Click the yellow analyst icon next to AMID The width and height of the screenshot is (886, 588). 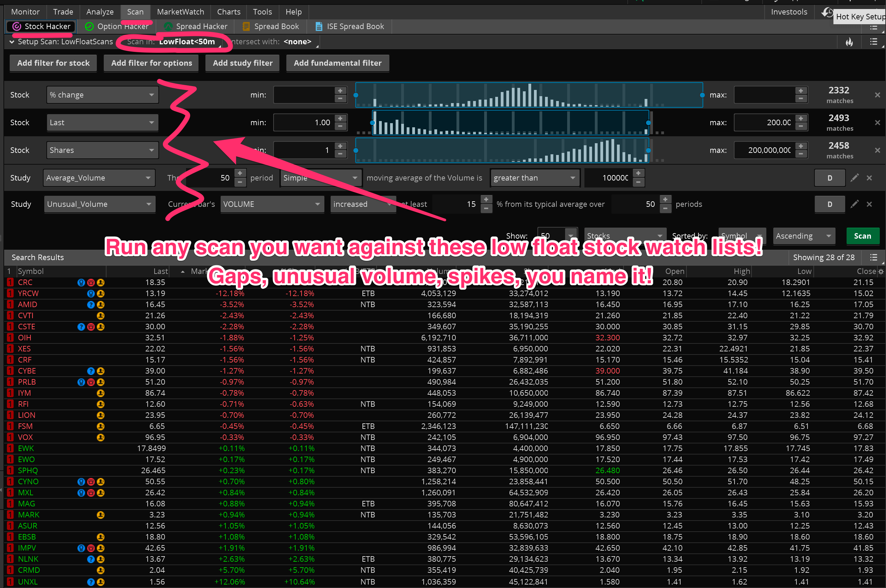coord(100,304)
